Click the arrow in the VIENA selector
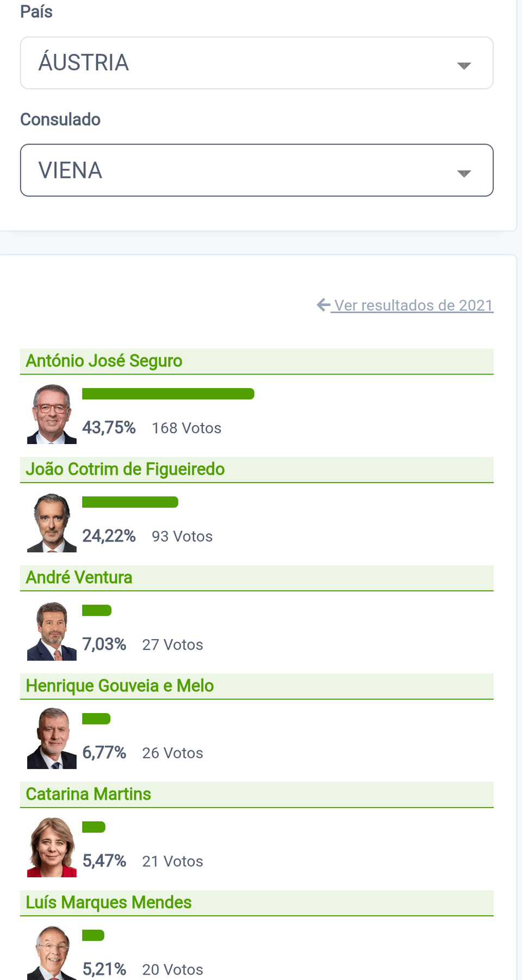 click(x=464, y=173)
